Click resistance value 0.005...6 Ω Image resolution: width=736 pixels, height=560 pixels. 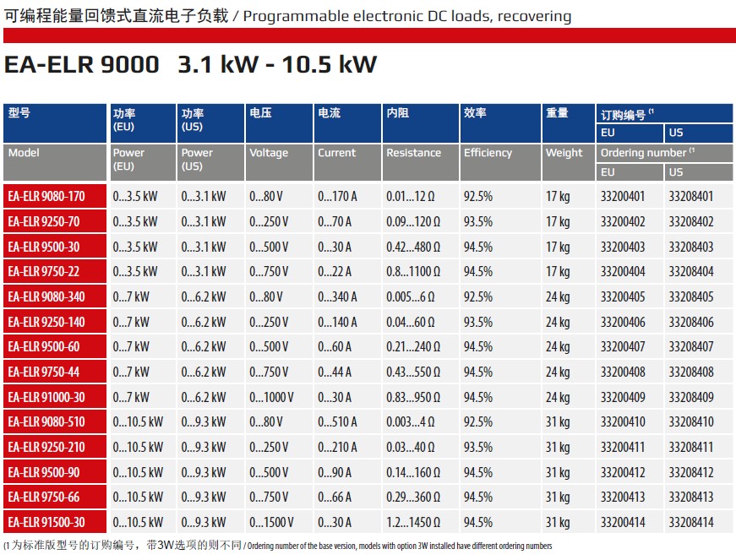coord(411,296)
